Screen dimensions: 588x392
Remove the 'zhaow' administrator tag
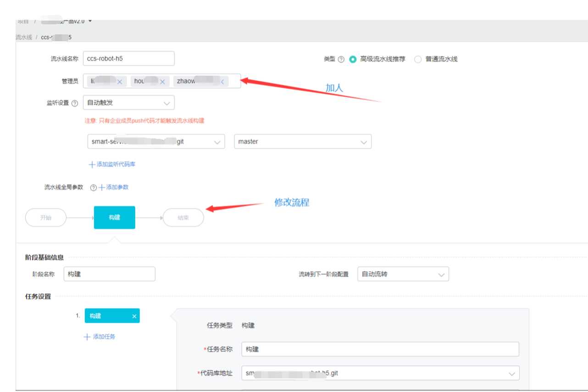(x=222, y=82)
